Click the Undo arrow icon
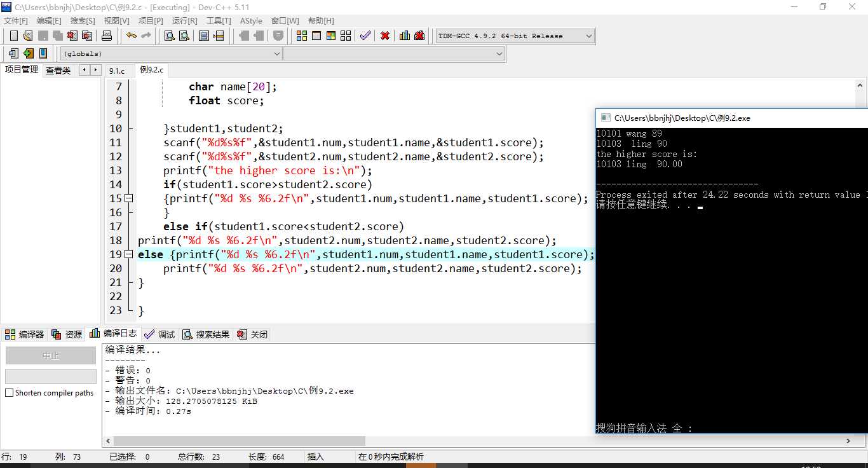Viewport: 868px width, 468px height. click(x=132, y=36)
